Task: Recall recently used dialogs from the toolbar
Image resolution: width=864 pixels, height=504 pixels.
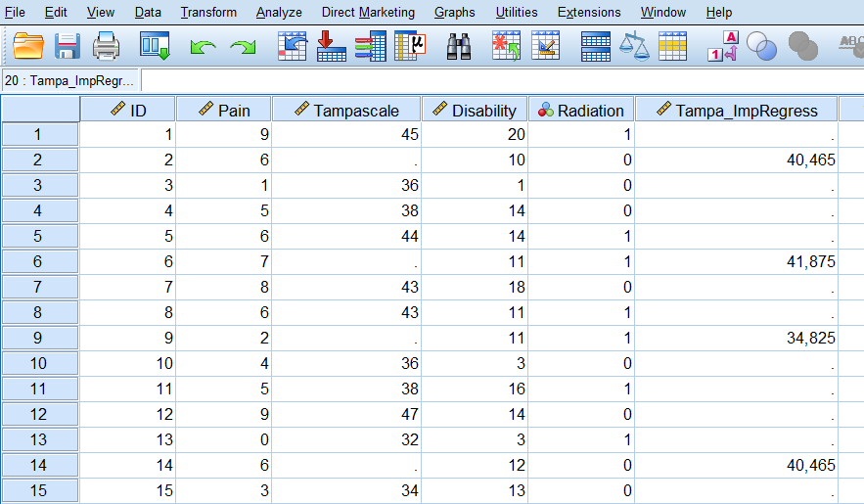Action: tap(155, 46)
